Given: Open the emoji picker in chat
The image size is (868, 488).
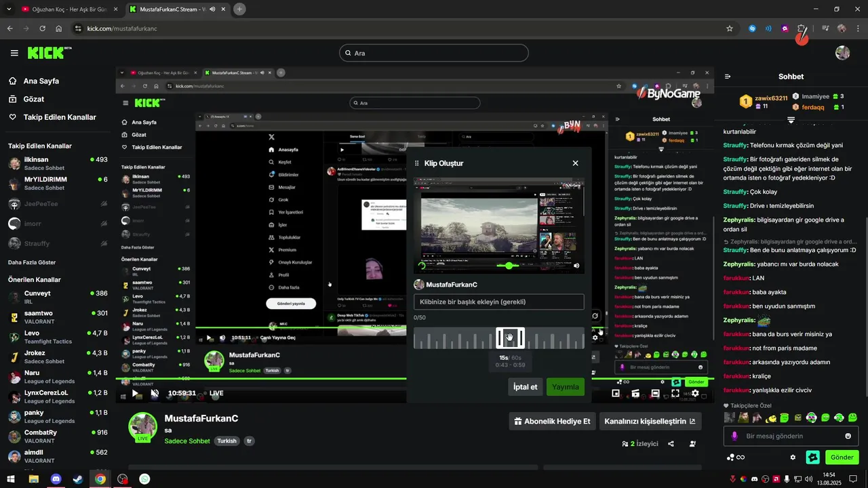Looking at the screenshot, I should point(848,436).
